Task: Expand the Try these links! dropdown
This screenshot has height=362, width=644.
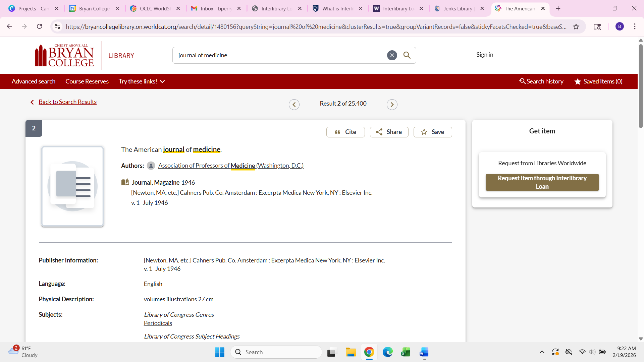Action: [x=142, y=81]
